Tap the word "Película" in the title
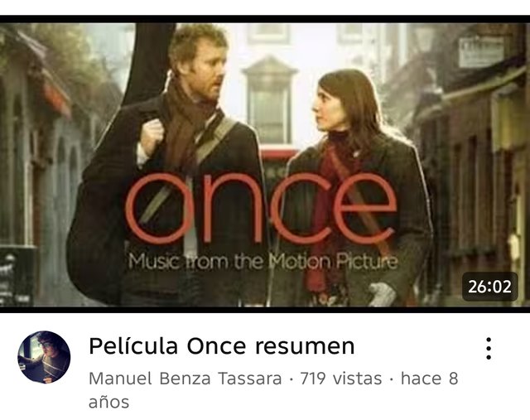 point(133,346)
